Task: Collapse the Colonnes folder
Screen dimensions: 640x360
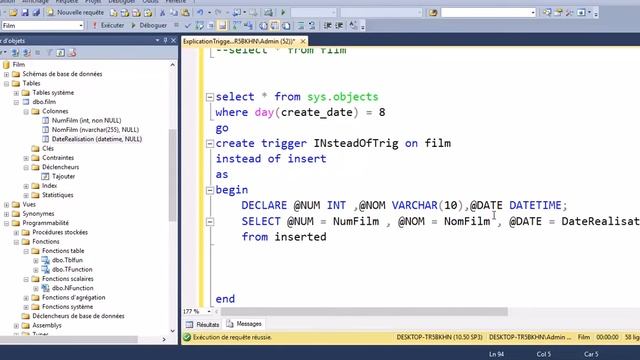Action: (26, 111)
